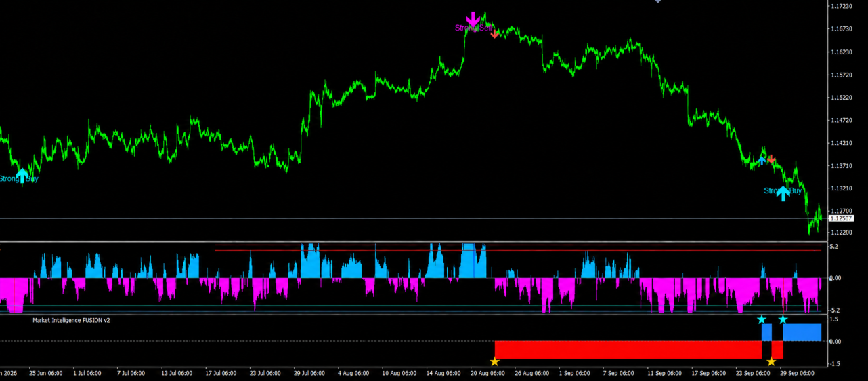Click the 1.17230 price scale label
This screenshot has width=868, height=381.
click(842, 6)
